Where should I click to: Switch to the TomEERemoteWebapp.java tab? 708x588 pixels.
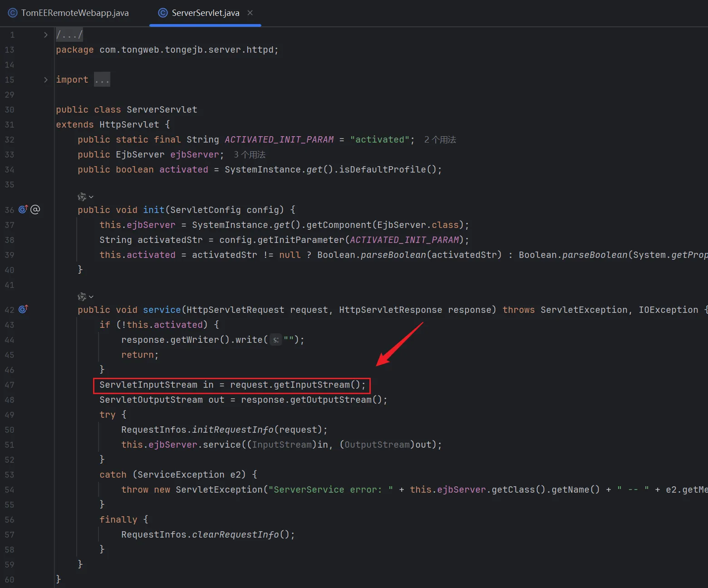pyautogui.click(x=75, y=13)
